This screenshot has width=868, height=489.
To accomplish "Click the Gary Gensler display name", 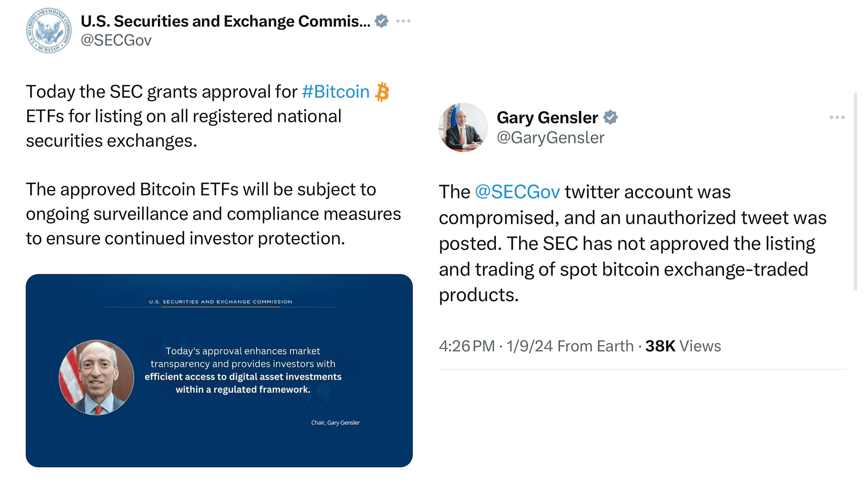I will pyautogui.click(x=546, y=117).
